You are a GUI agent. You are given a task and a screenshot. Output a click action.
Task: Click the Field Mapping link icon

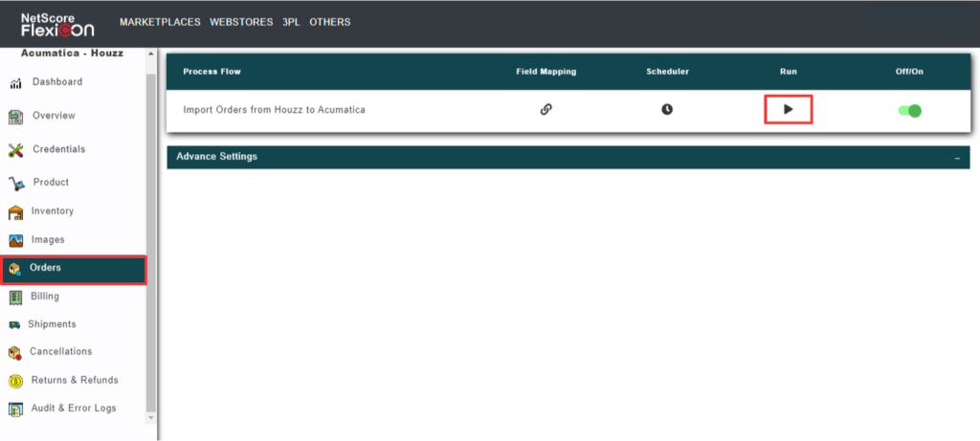pos(546,109)
